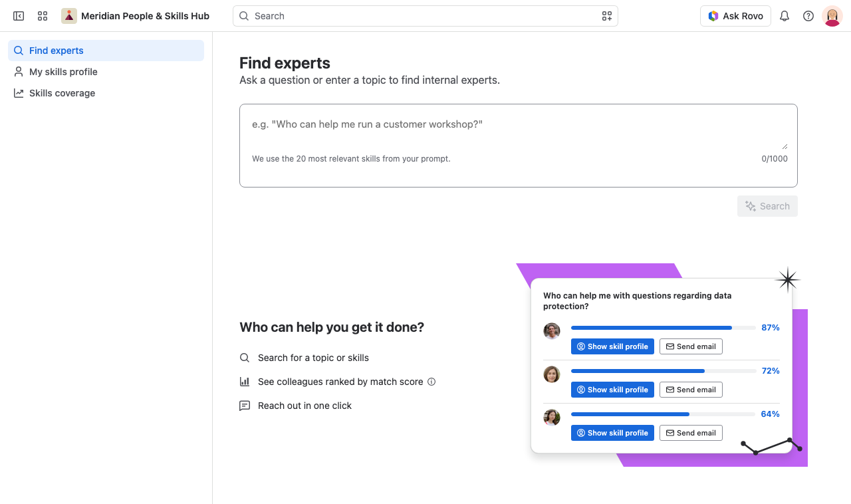Open the help question mark icon
This screenshot has width=851, height=504.
coord(808,16)
